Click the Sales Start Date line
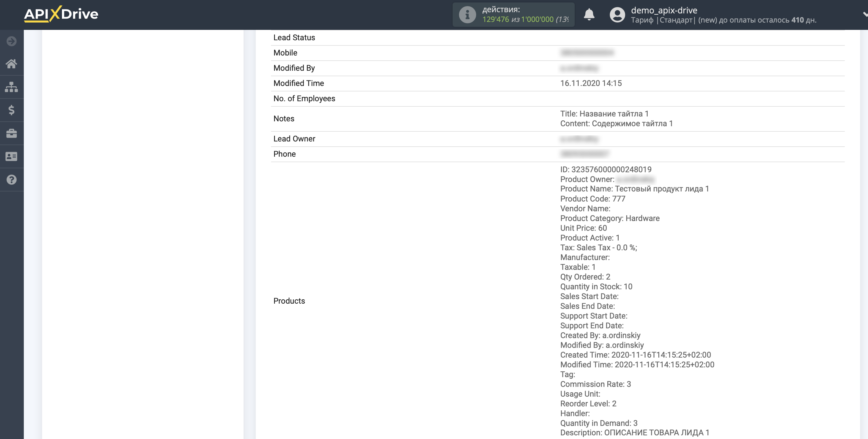 click(x=589, y=296)
